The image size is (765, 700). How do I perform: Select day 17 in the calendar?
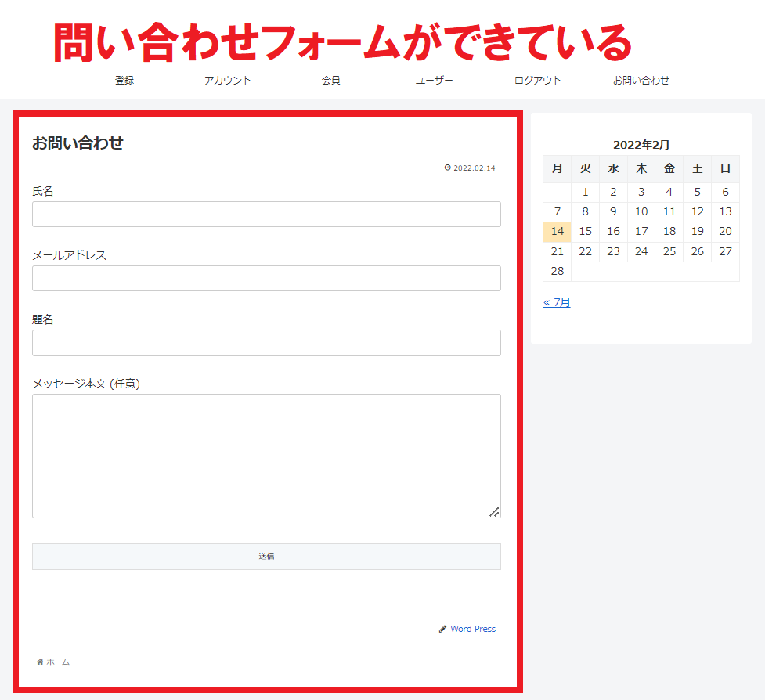tap(641, 232)
